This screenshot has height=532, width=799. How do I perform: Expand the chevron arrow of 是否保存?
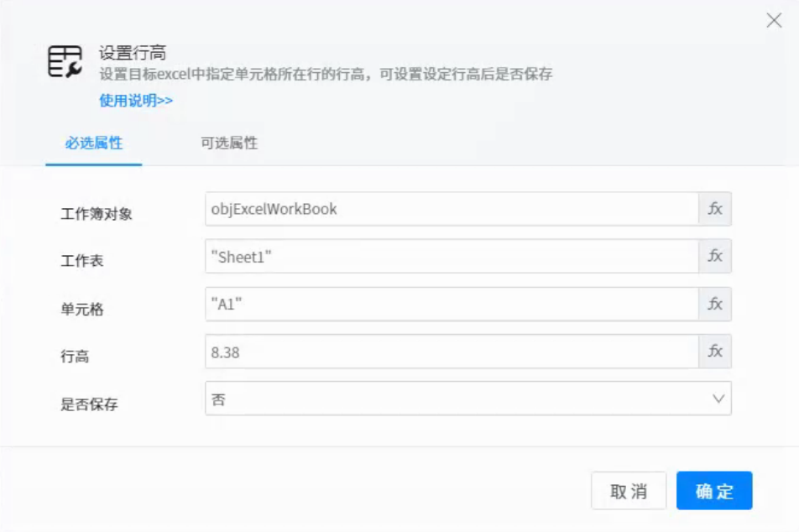718,399
